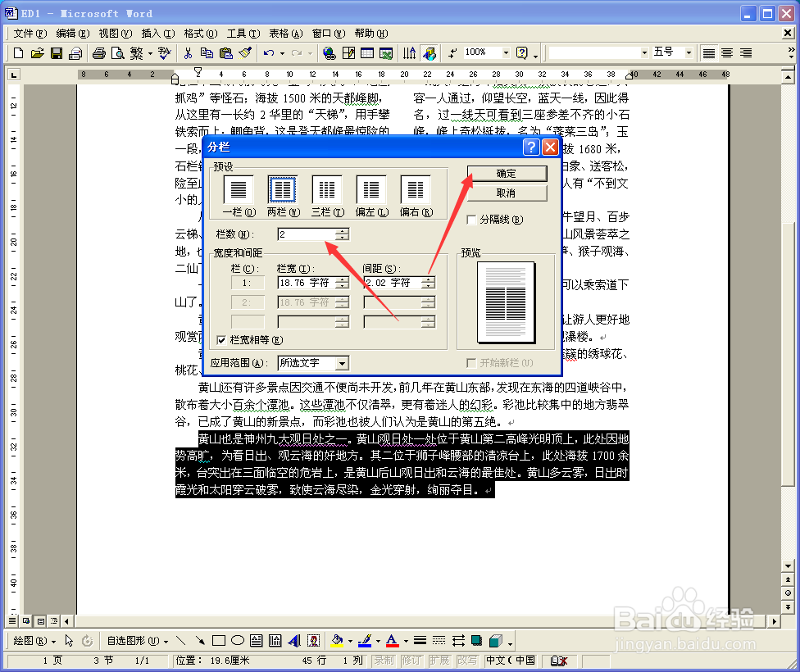This screenshot has height=672, width=800.
Task: Enable the 分隔线 checkbox
Action: coord(473,220)
